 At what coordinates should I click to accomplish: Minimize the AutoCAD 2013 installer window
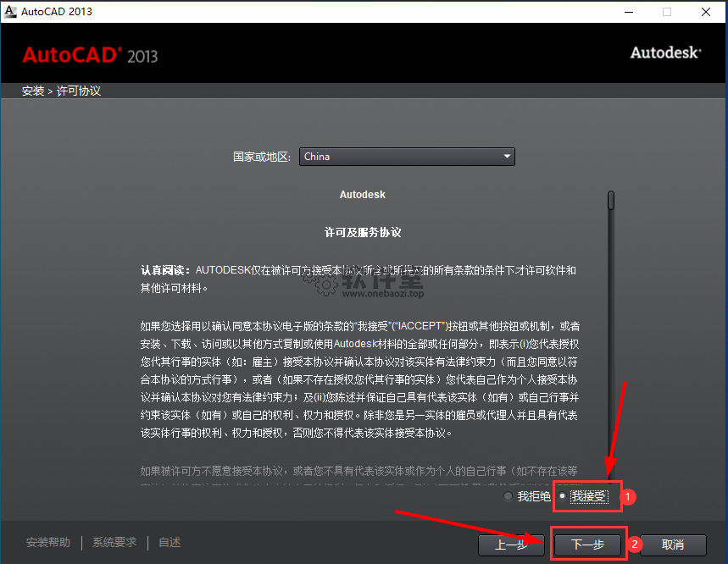point(629,12)
